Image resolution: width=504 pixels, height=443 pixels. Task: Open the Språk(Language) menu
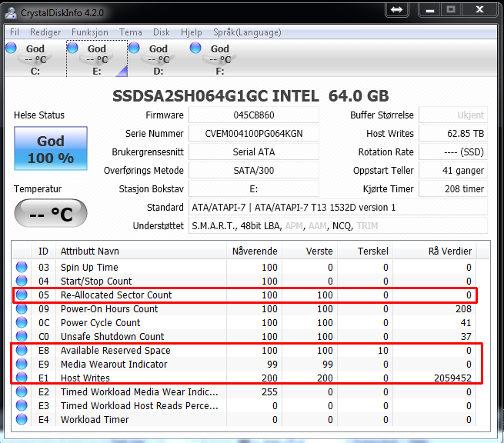coord(247,32)
